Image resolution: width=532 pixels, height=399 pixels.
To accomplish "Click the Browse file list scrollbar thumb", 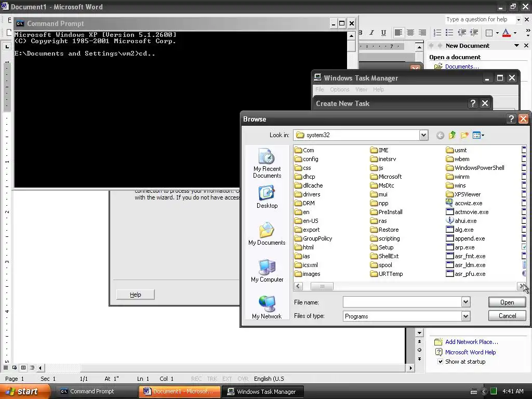I will tap(322, 286).
